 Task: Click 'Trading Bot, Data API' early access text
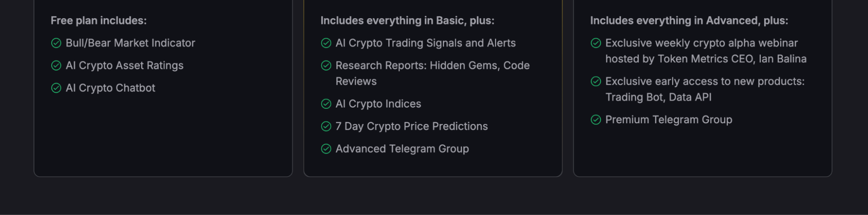tap(658, 97)
